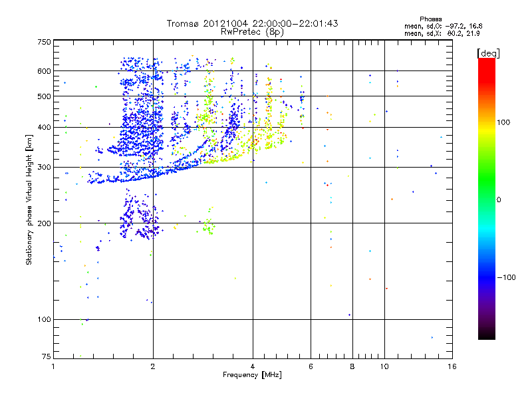Image resolution: width=532 pixels, height=399 pixels.
Task: Click the plot title 'Tromsø 20121004 22:00:00-22:01:43'
Action: [x=252, y=23]
